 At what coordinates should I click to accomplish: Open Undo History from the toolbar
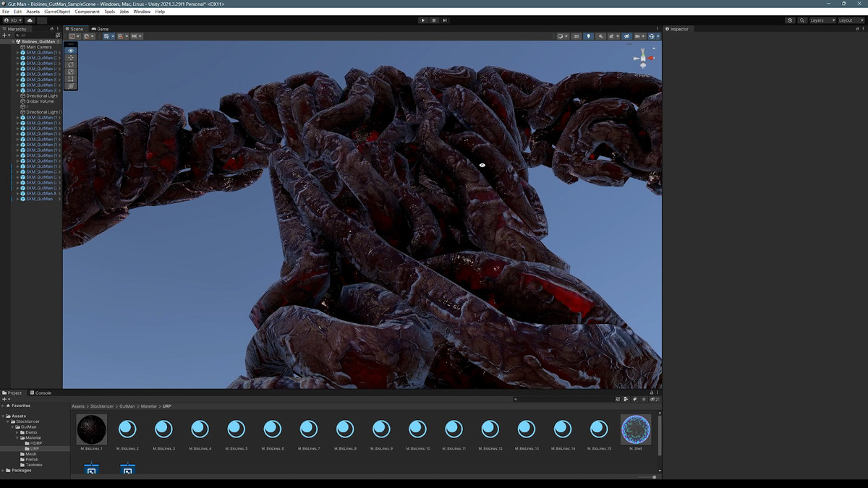tap(790, 20)
